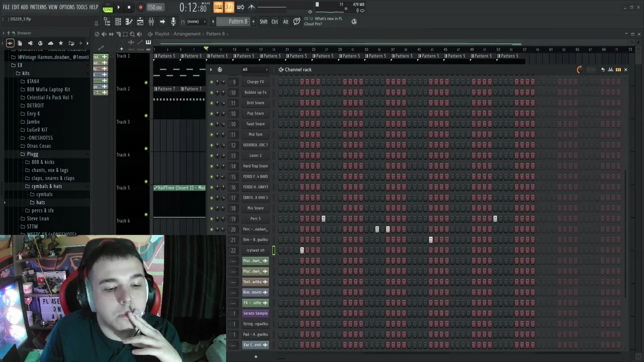
Task: Click the online news globe icon in the top bar
Action: pos(354,21)
